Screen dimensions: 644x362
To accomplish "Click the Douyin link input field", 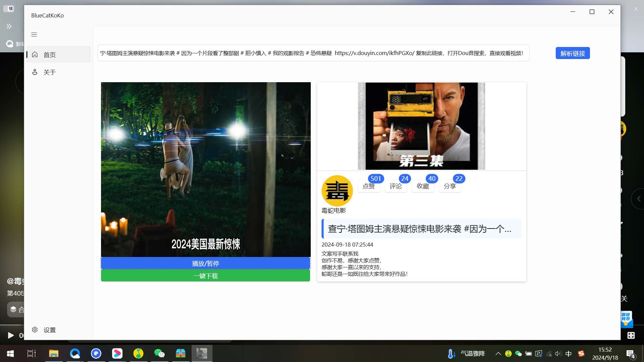I will pos(313,53).
